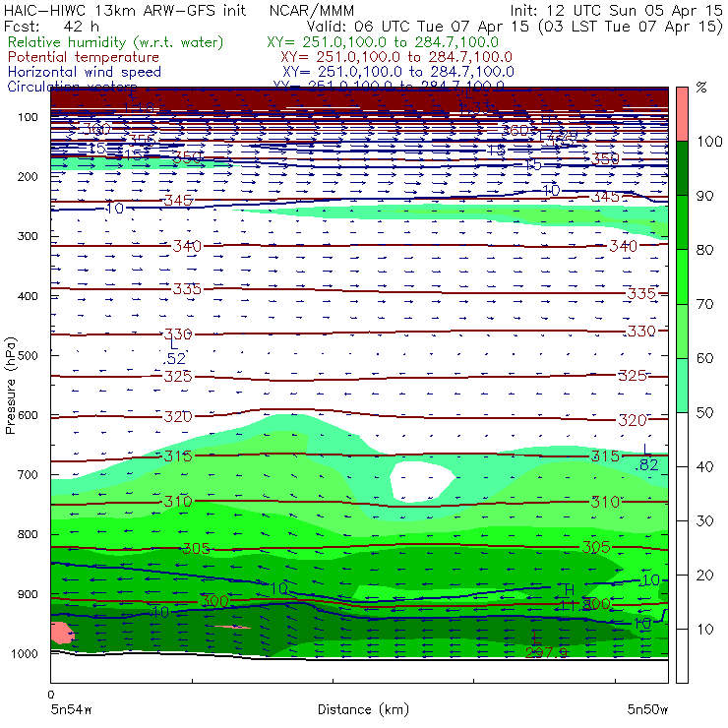Image resolution: width=728 pixels, height=728 pixels.
Task: Click the blue "L .52" wind minimum marker
Action: coord(174,351)
